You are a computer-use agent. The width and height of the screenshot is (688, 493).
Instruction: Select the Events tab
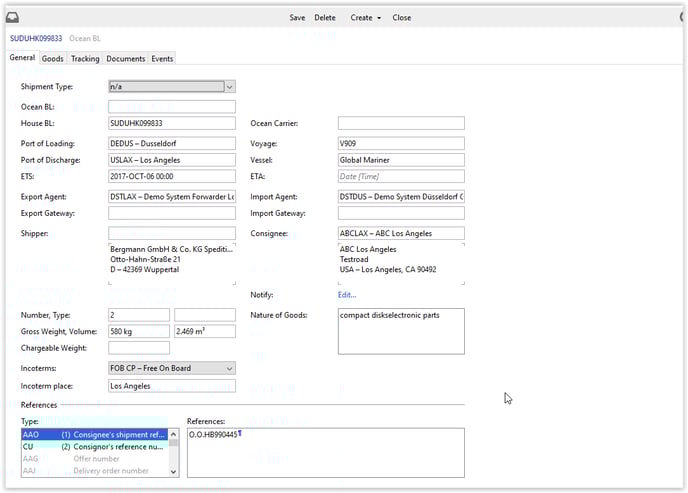point(162,59)
